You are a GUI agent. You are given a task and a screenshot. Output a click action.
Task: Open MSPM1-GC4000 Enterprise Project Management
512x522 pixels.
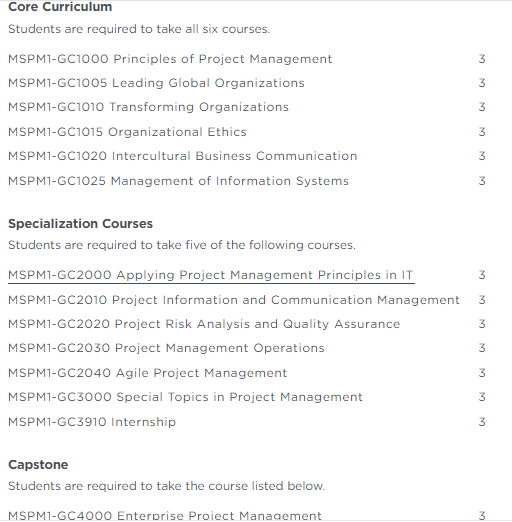pyautogui.click(x=165, y=516)
